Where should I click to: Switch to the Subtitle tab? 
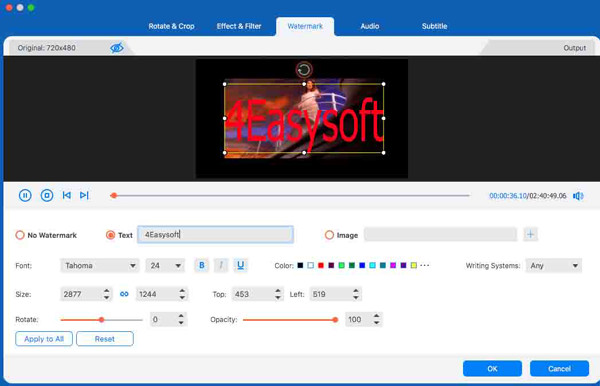434,26
